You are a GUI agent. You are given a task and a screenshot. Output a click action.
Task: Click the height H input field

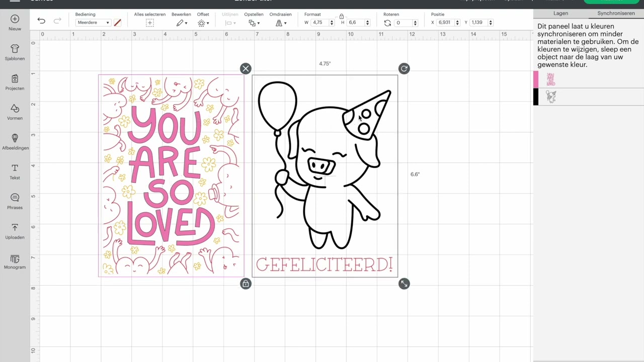[355, 23]
